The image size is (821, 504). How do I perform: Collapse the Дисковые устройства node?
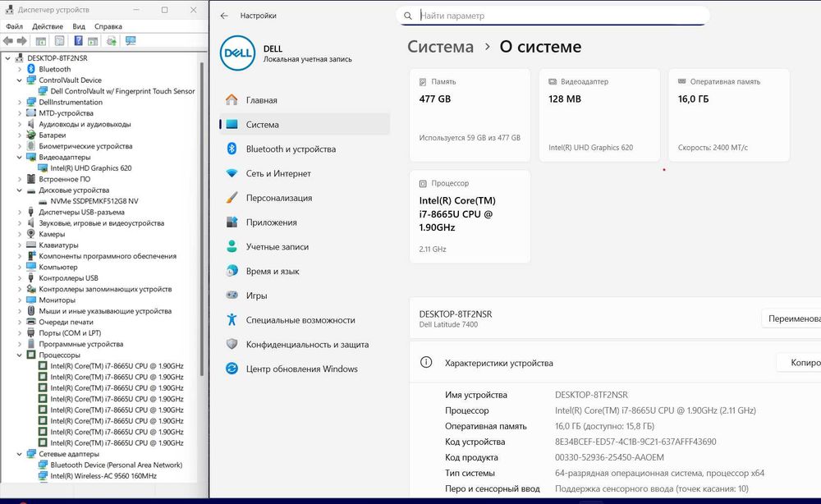pos(20,190)
